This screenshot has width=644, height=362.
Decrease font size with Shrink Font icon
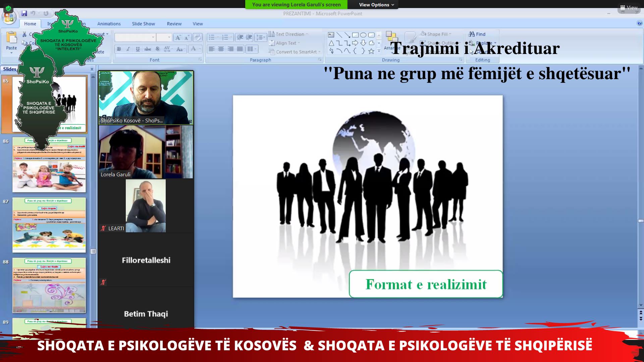pos(186,38)
